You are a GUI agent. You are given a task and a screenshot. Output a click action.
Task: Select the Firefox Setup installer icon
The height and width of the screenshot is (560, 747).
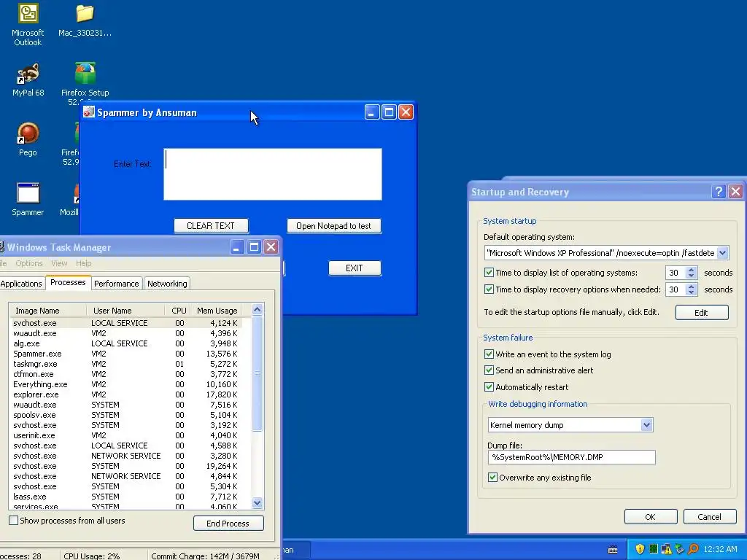click(85, 81)
